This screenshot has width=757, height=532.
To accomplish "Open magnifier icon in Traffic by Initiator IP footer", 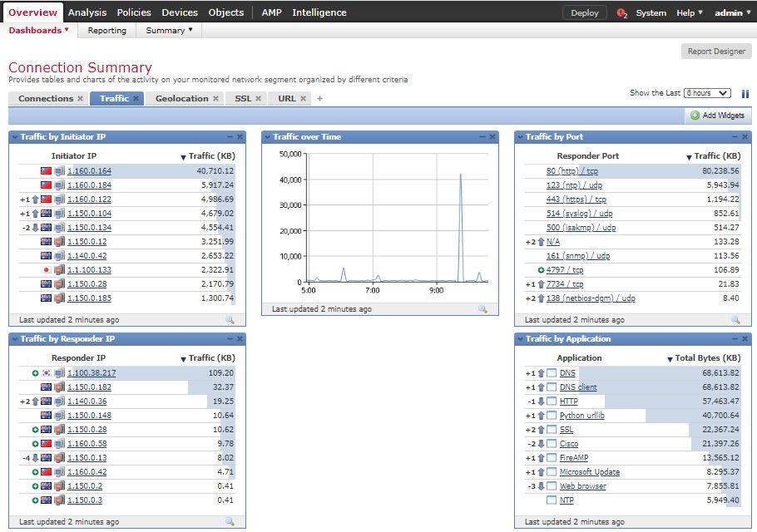I will click(x=230, y=320).
